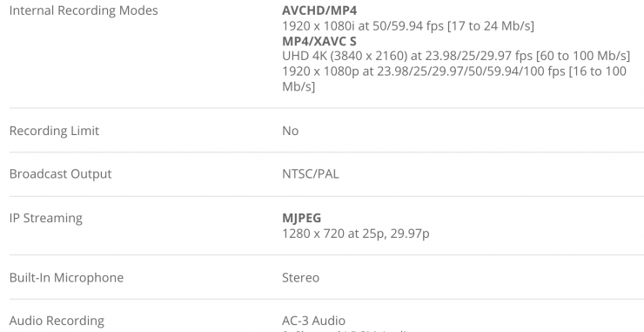The image size is (644, 332).
Task: Click the divider above Built-In Microphone row
Action: (x=326, y=255)
